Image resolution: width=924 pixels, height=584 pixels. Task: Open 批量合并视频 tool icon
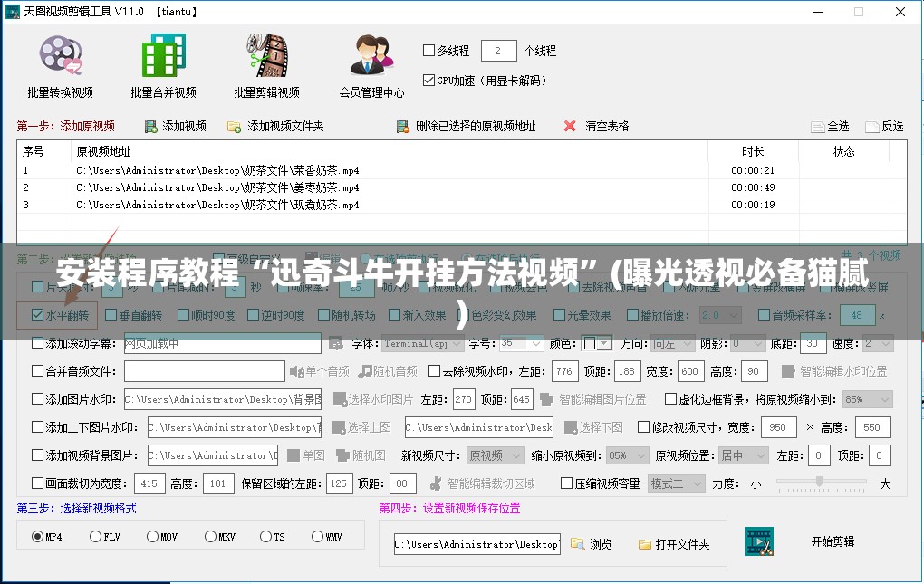(x=164, y=55)
